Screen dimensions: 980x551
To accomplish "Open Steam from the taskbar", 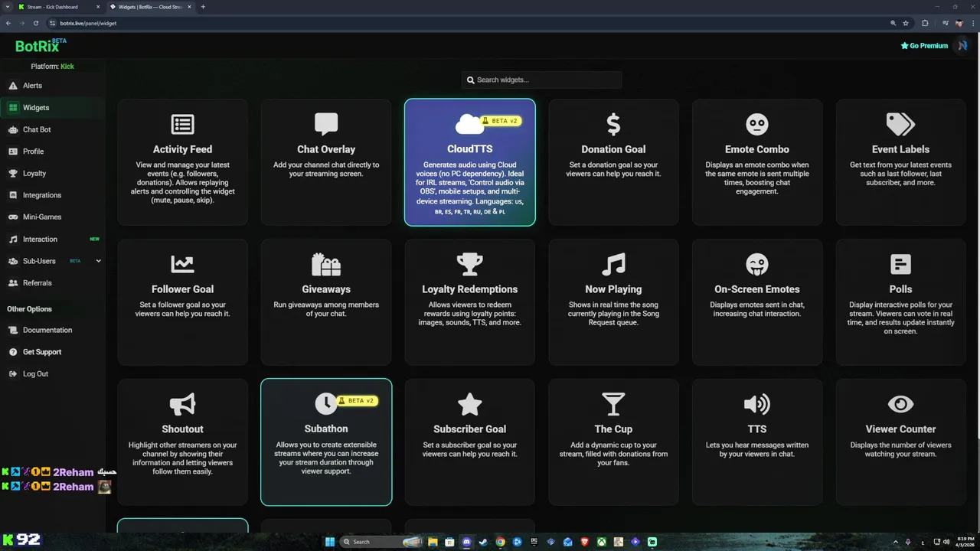I will click(x=483, y=542).
